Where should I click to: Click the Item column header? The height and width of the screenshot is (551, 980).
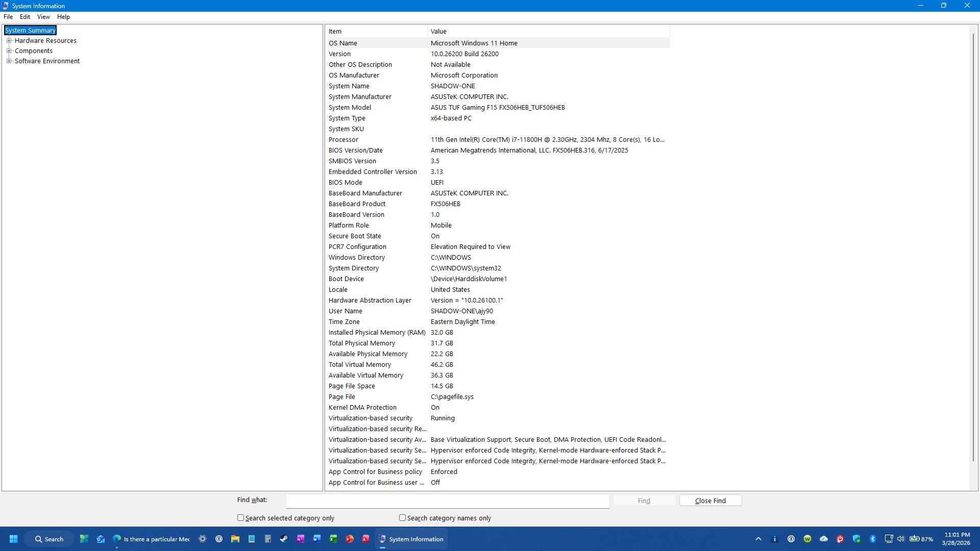[x=377, y=31]
